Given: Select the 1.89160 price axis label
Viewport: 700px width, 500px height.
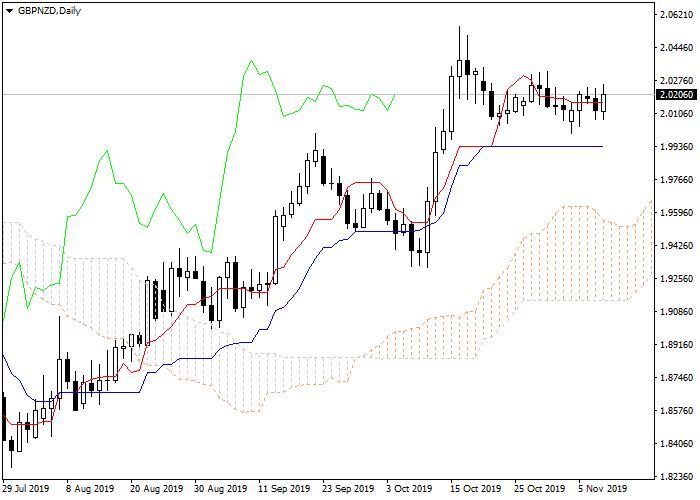Looking at the screenshot, I should point(677,345).
